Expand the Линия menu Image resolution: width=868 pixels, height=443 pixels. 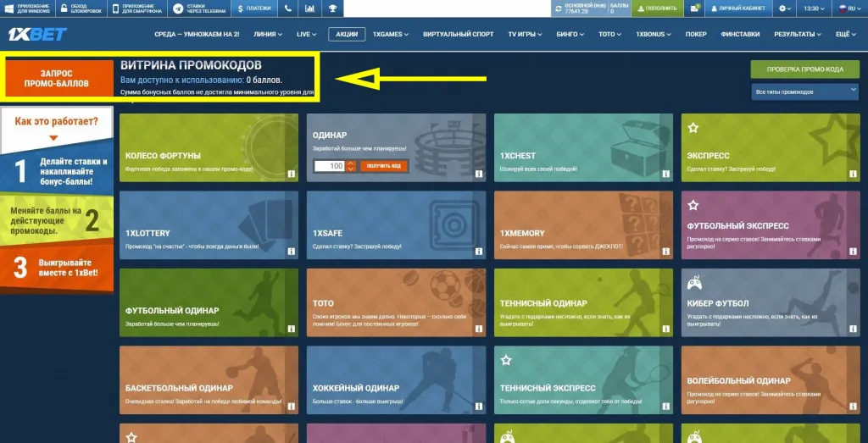(268, 34)
